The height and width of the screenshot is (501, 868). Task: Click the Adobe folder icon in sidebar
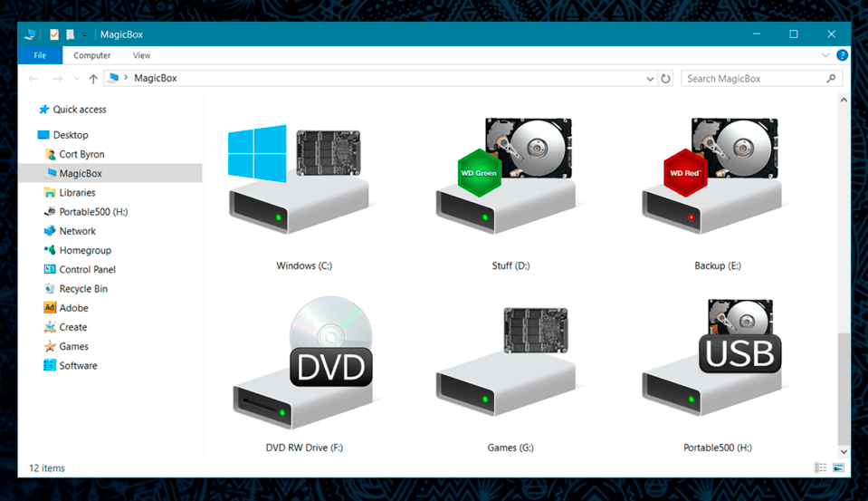(50, 308)
